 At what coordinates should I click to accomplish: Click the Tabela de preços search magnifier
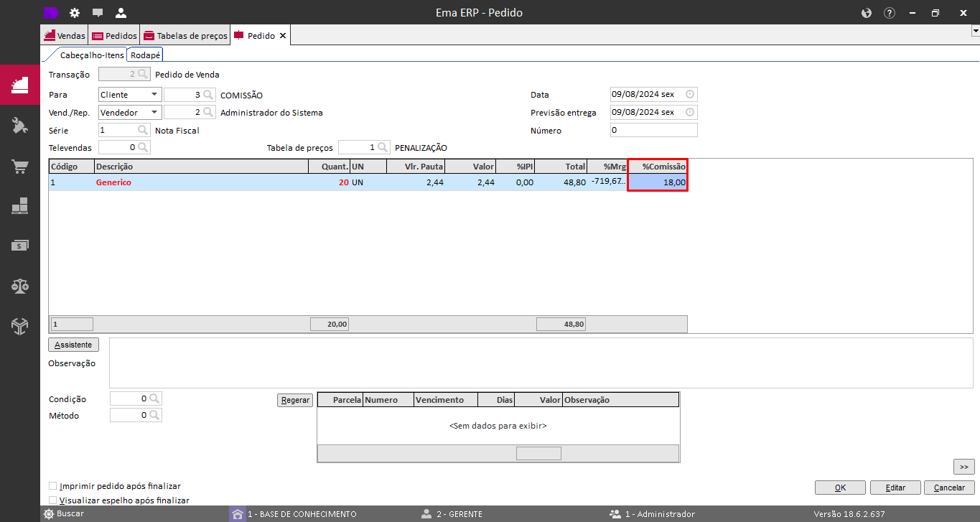383,147
